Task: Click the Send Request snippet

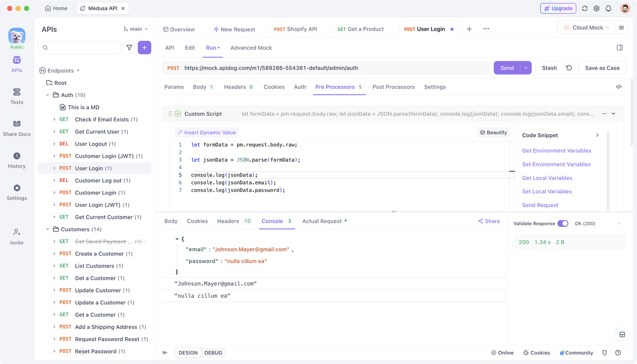Action: click(x=540, y=205)
